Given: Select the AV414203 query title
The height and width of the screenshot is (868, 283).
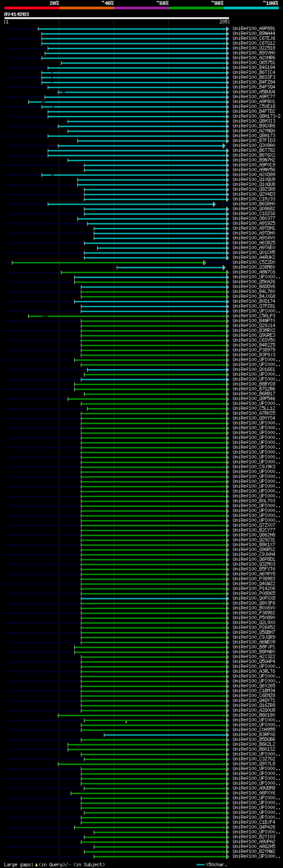Looking at the screenshot, I should coord(17,14).
